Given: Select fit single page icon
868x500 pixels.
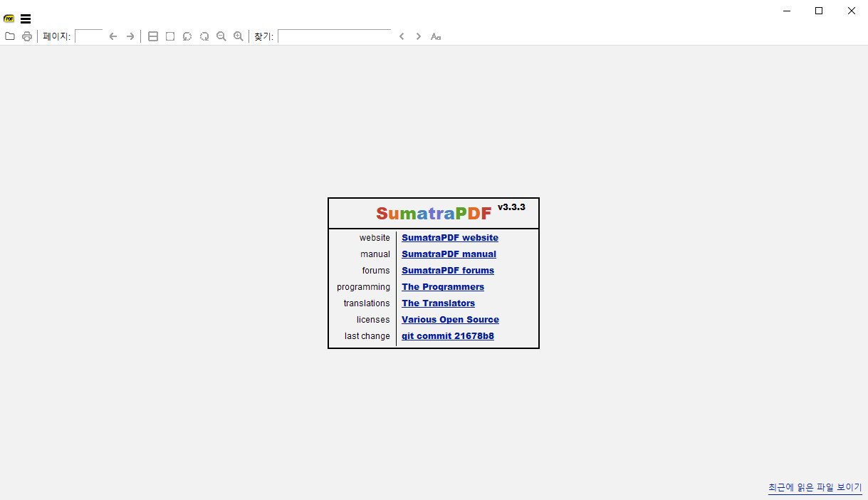Looking at the screenshot, I should click(170, 36).
